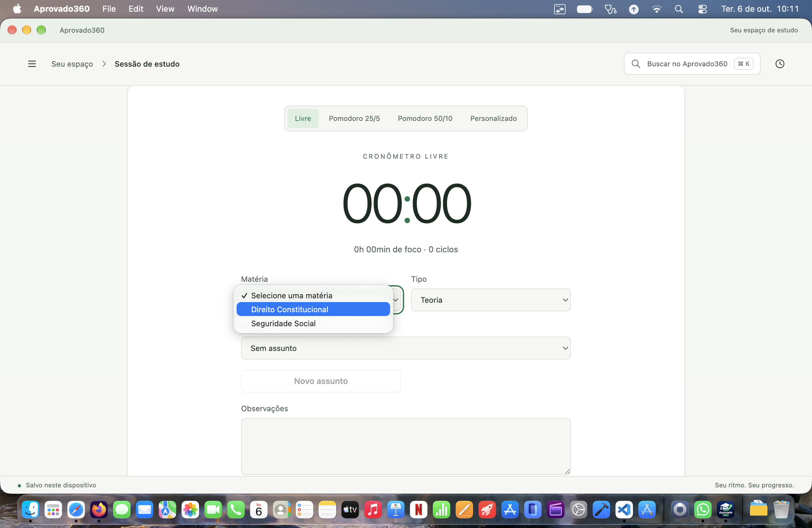812x528 pixels.
Task: Open WhatsApp from the Dock
Action: (703, 510)
